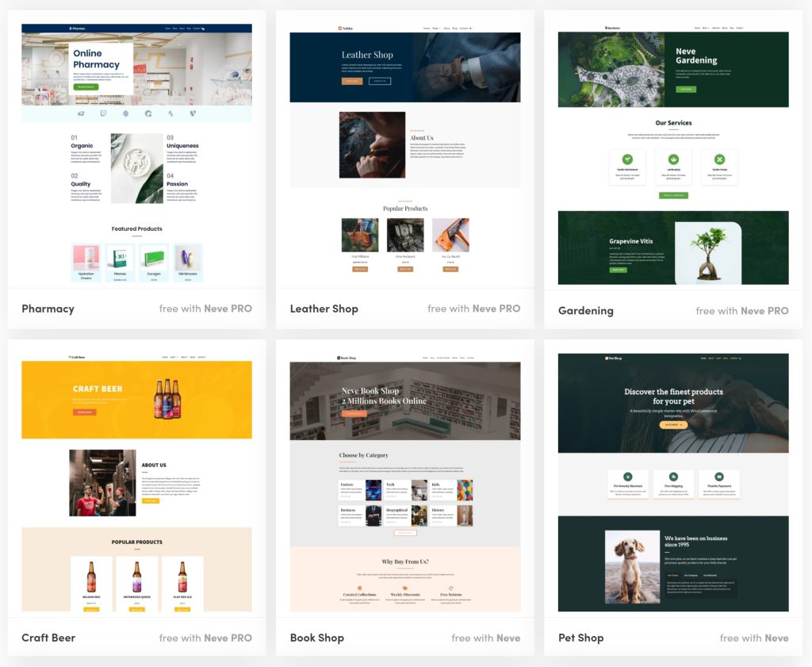The width and height of the screenshot is (812, 667).
Task: Click the delivery truck icon on the Pharmacy banner
Action: pyautogui.click(x=80, y=114)
